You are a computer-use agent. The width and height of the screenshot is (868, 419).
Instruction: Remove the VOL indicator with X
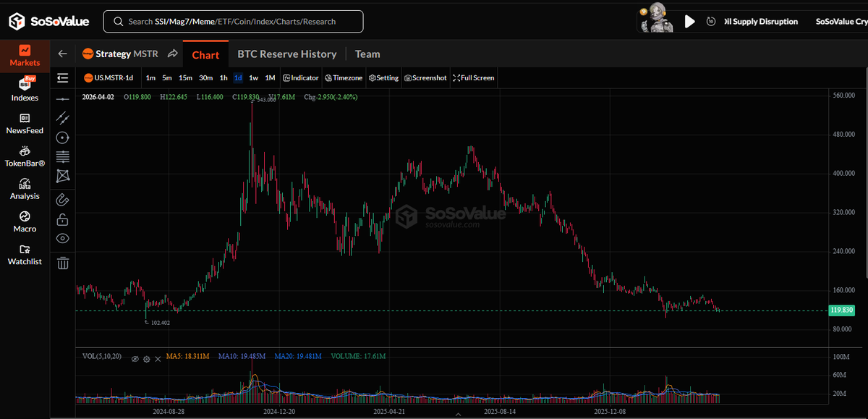click(158, 359)
